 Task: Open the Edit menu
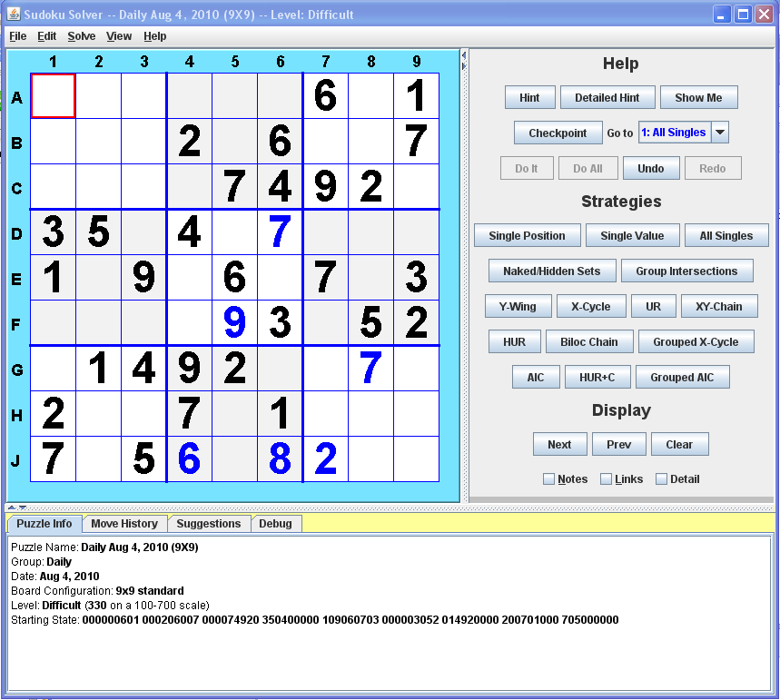tap(46, 36)
